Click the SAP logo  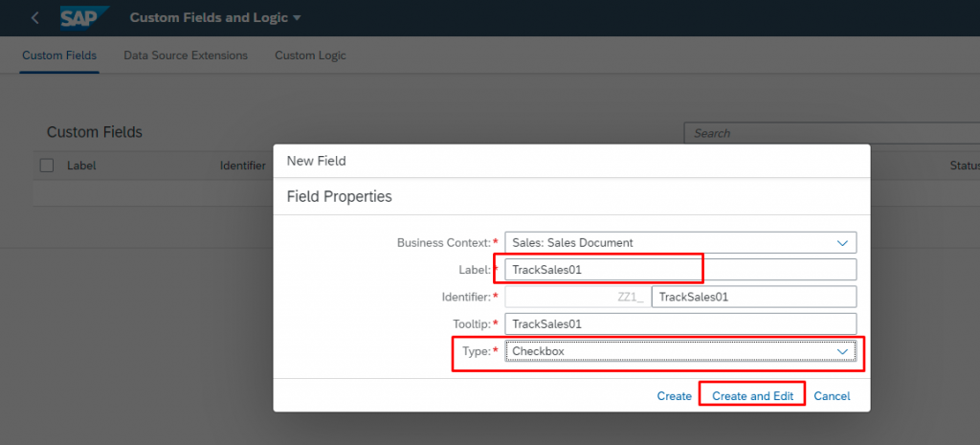point(84,18)
